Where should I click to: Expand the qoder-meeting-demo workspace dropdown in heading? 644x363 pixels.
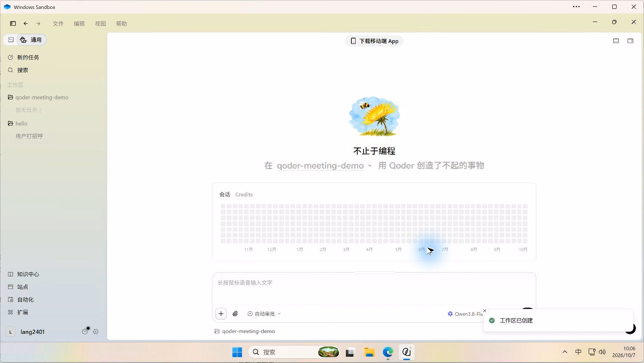coord(324,166)
